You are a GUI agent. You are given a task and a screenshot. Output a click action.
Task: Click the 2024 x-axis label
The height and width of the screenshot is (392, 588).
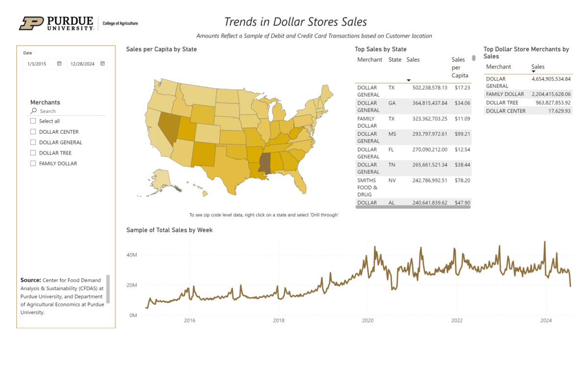[x=546, y=320]
